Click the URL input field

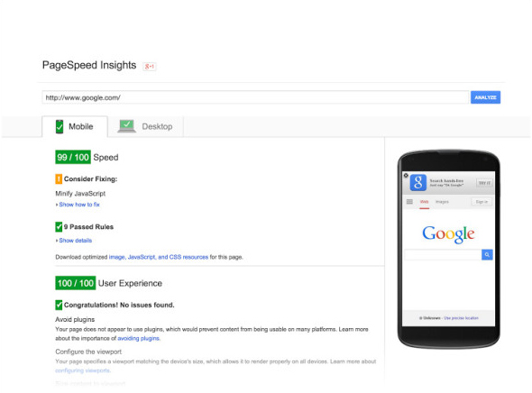tap(255, 97)
